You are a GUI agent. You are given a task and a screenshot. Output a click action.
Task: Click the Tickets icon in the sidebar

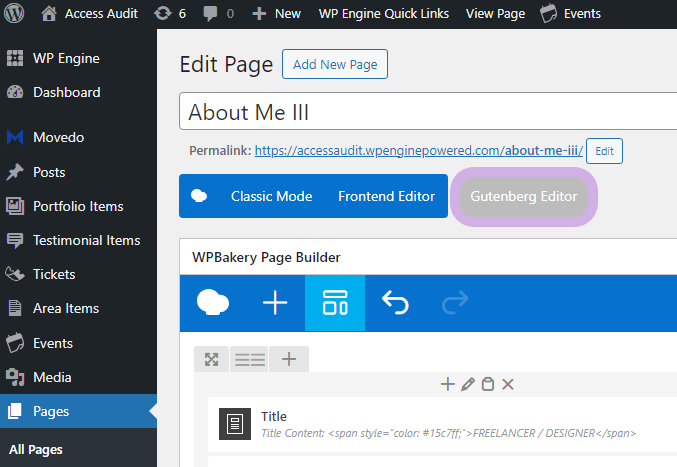[x=15, y=274]
